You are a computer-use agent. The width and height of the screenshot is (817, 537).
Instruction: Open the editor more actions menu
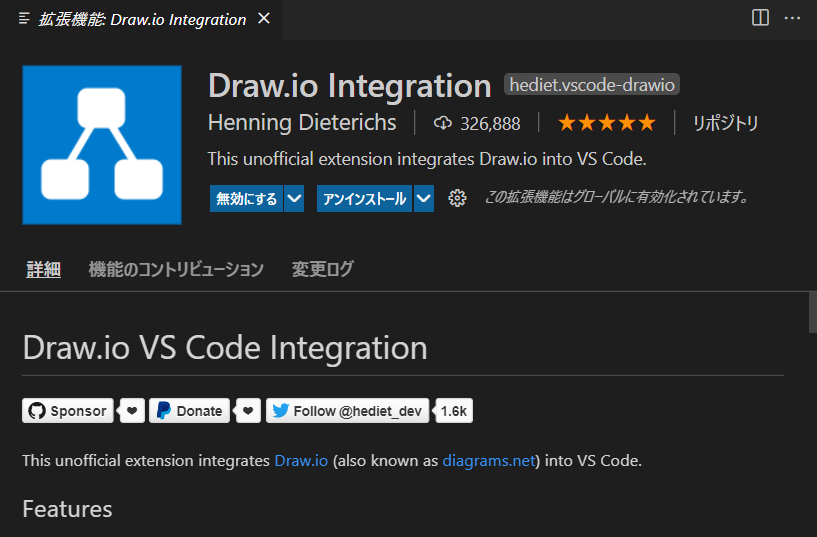coord(792,18)
